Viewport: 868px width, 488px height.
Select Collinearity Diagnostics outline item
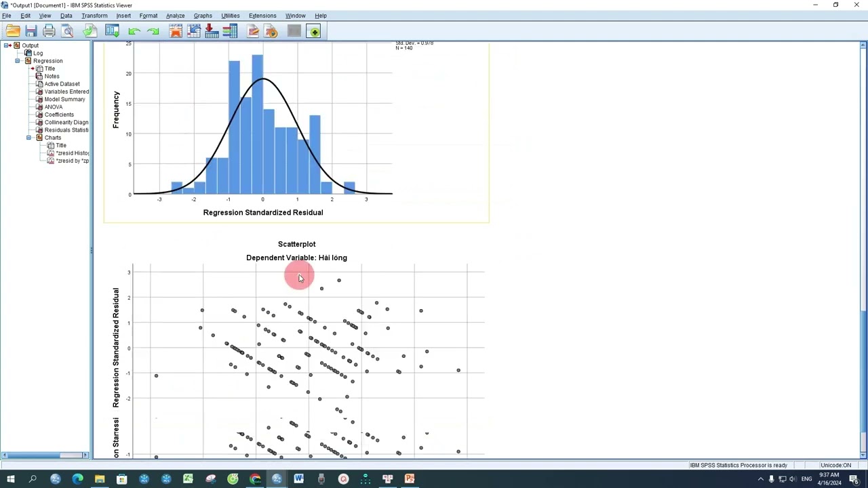tap(66, 123)
